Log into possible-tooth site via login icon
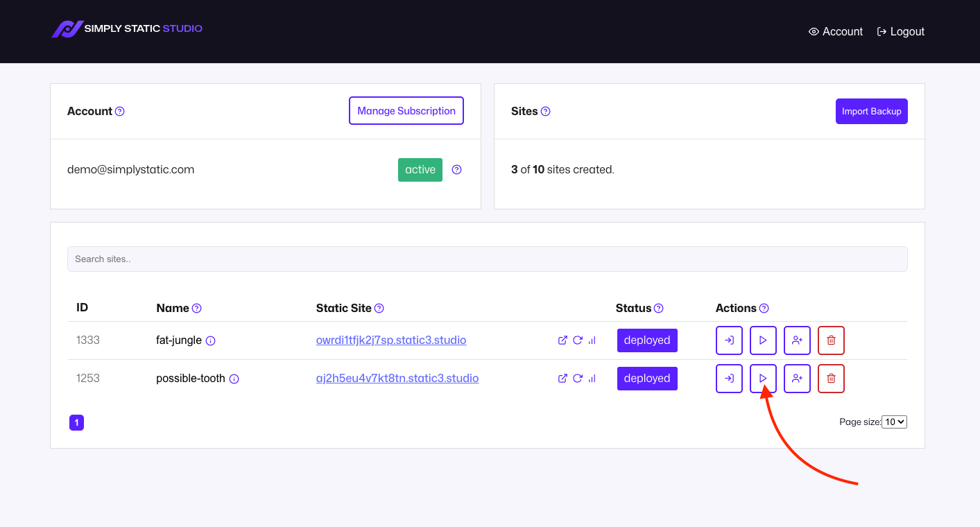Screen dimensions: 980x527 [729, 379]
